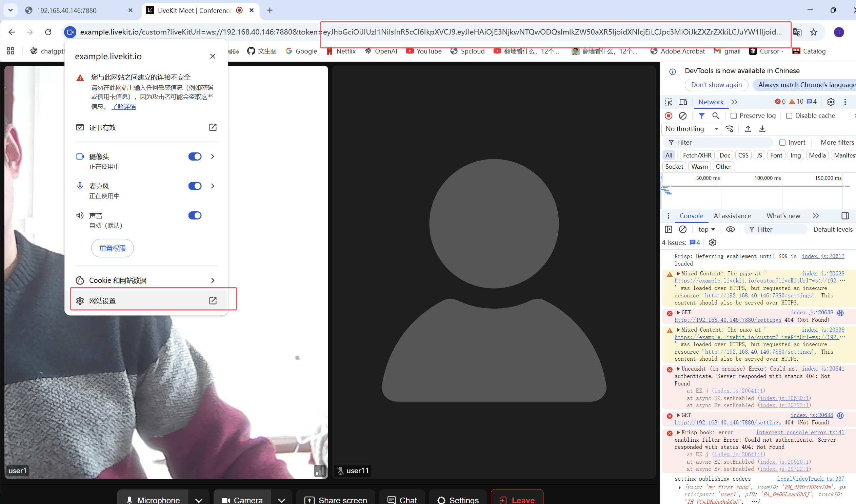856x504 pixels.
Task: Clear the network log
Action: click(682, 116)
